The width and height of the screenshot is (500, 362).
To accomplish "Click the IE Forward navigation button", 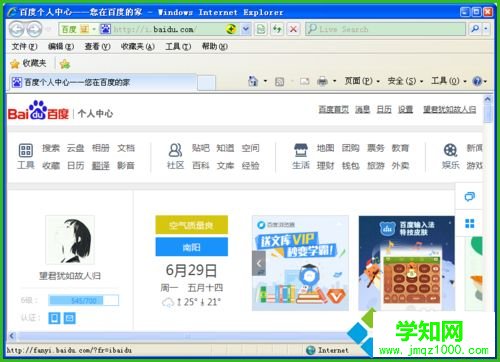I will pos(34,29).
